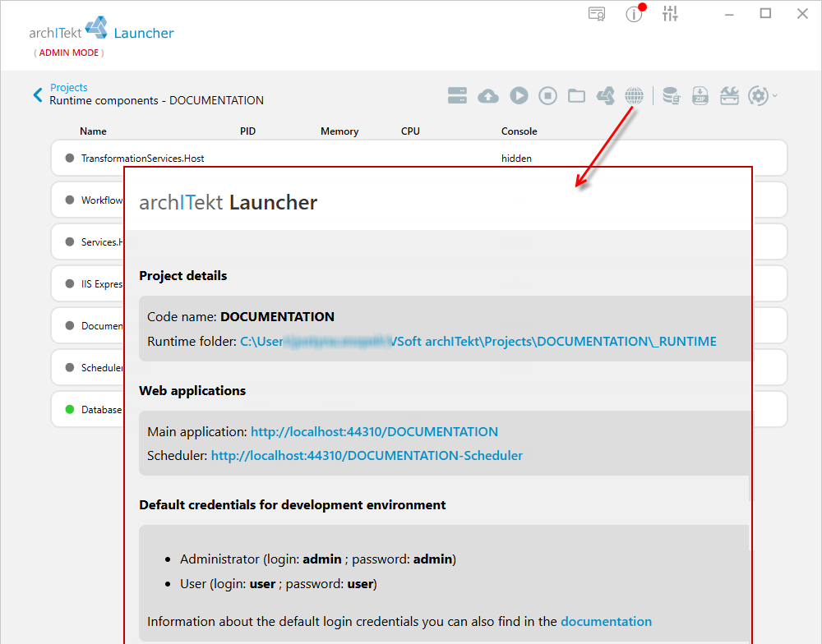Go back using the left chevron arrow
Screen dimensions: 822x644
(38, 94)
